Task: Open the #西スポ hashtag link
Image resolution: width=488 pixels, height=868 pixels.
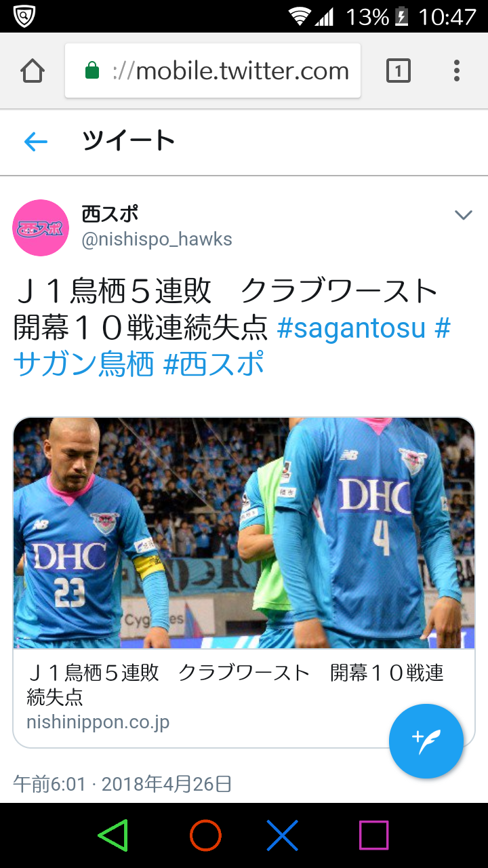Action: click(213, 365)
